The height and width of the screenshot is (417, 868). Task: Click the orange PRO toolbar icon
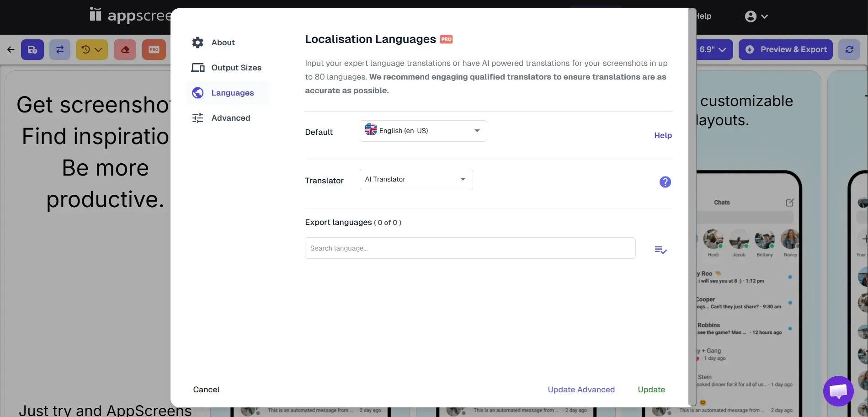[154, 49]
